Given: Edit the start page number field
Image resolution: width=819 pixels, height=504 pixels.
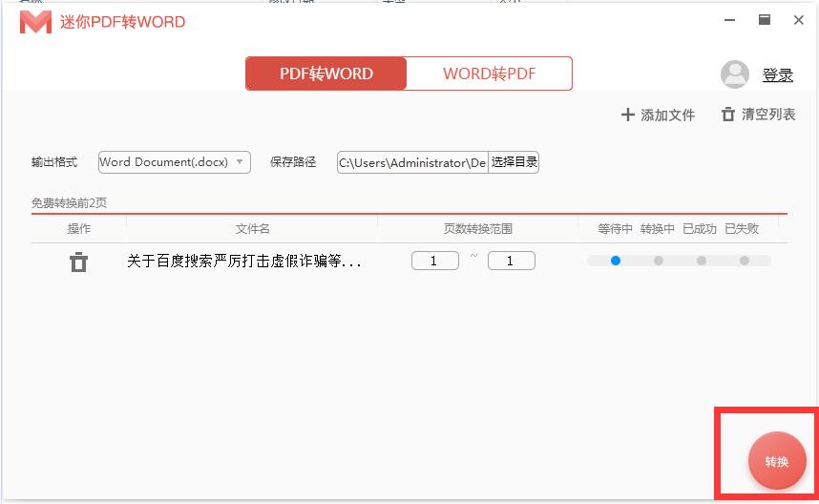Looking at the screenshot, I should 434,261.
